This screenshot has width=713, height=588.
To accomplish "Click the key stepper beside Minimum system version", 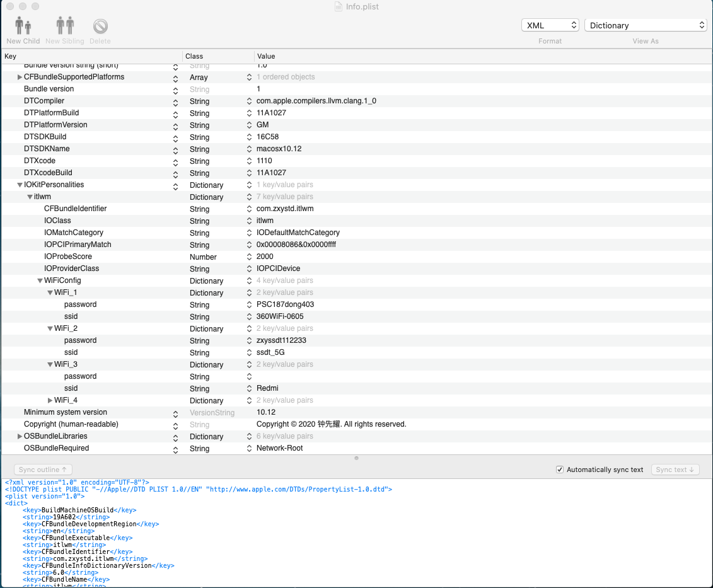I will [x=175, y=412].
